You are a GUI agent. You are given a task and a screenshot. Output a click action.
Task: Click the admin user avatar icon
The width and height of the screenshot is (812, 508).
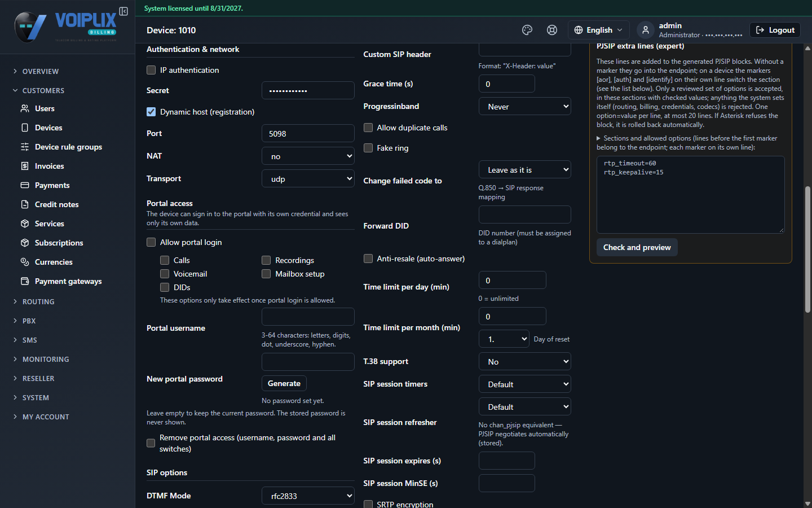click(646, 30)
